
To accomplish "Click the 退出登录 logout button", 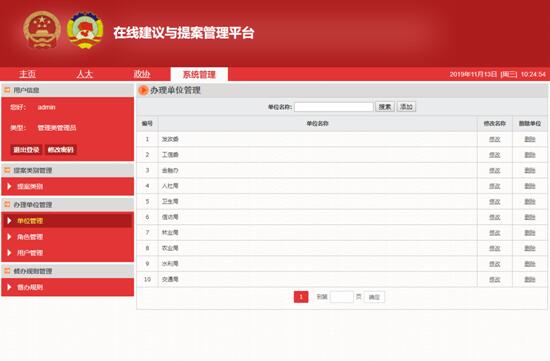I will (26, 150).
